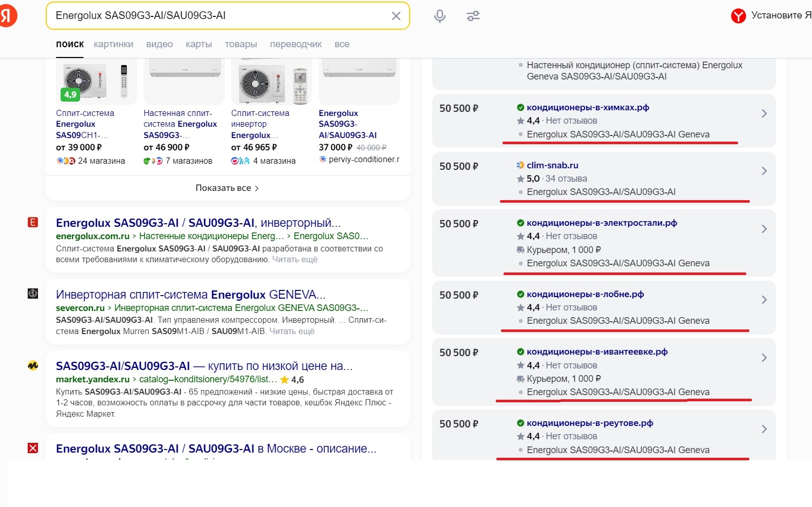The width and height of the screenshot is (812, 507).
Task: Click energolux.com.ru green URL
Action: point(92,236)
